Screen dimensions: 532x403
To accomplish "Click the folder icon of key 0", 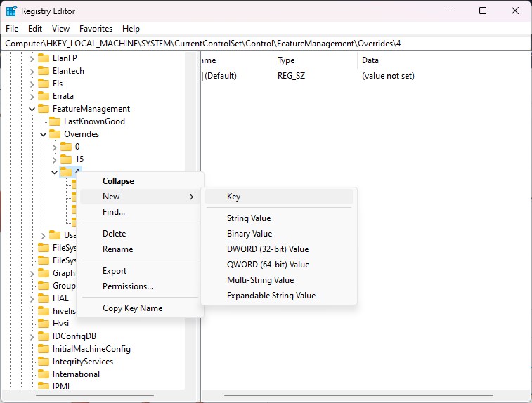I will click(66, 147).
